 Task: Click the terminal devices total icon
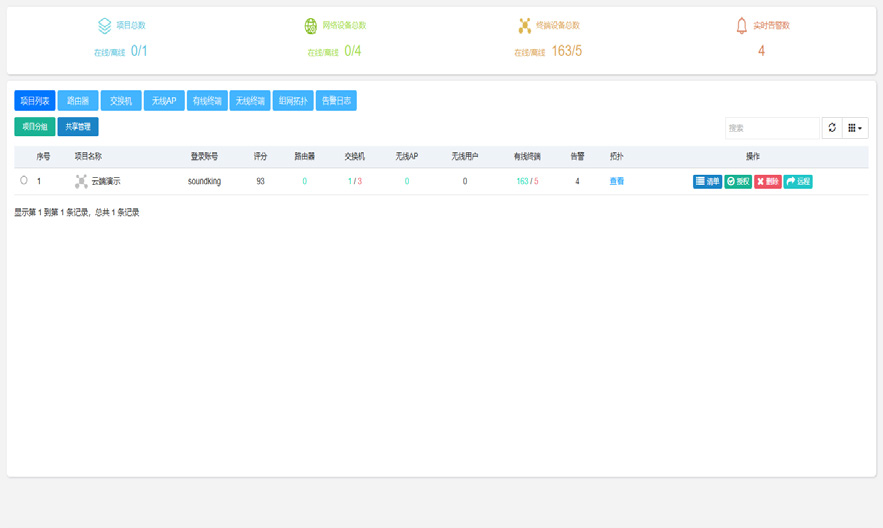(524, 26)
